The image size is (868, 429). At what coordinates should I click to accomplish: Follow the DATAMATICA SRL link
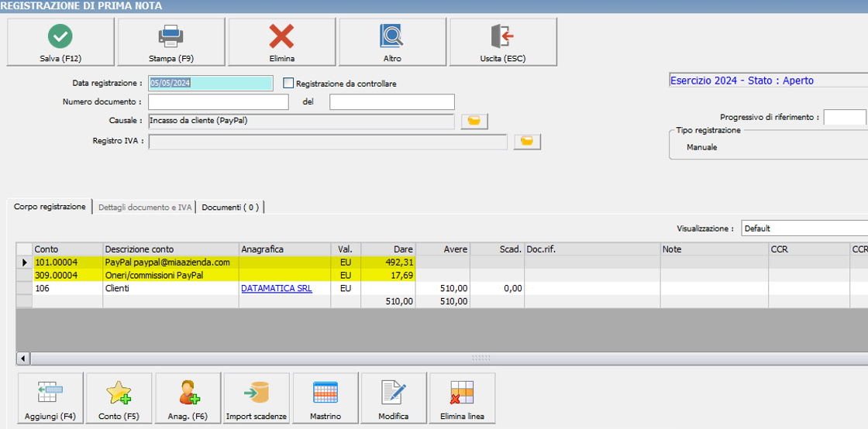point(277,289)
